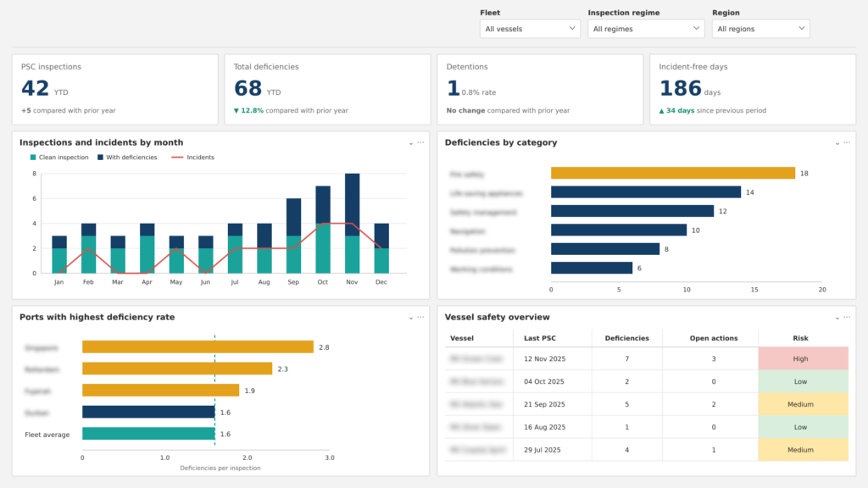This screenshot has height=488, width=868.
Task: Click the January stacked bar in monthly chart
Action: pyautogui.click(x=59, y=254)
